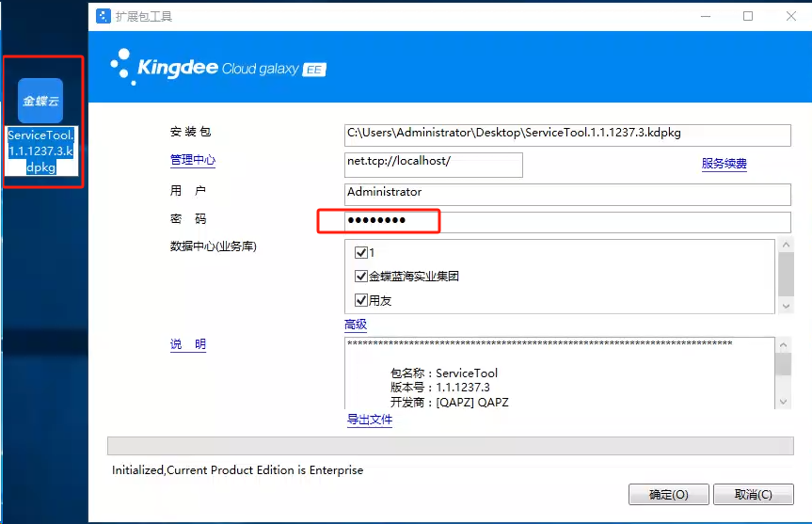Click the extension package tool title bar icon
The height and width of the screenshot is (524, 812).
pyautogui.click(x=103, y=16)
